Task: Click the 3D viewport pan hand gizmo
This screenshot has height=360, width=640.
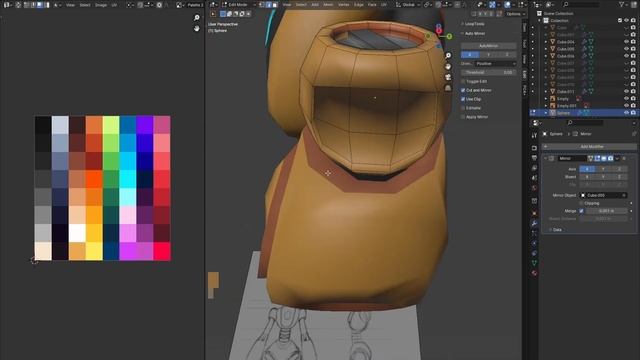Action: pos(448,66)
